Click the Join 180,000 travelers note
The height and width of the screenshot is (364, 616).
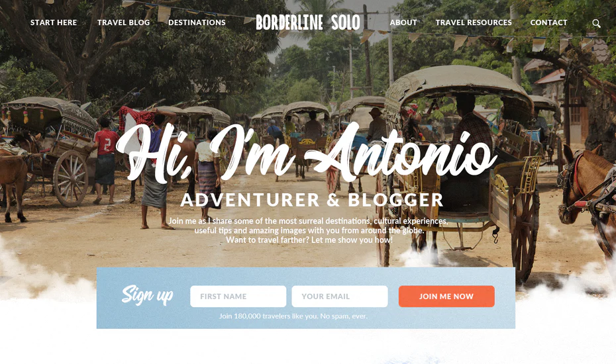[x=293, y=316]
